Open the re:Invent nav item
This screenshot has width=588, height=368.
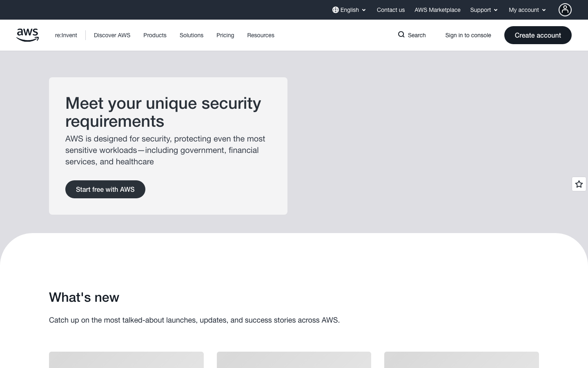tap(66, 35)
